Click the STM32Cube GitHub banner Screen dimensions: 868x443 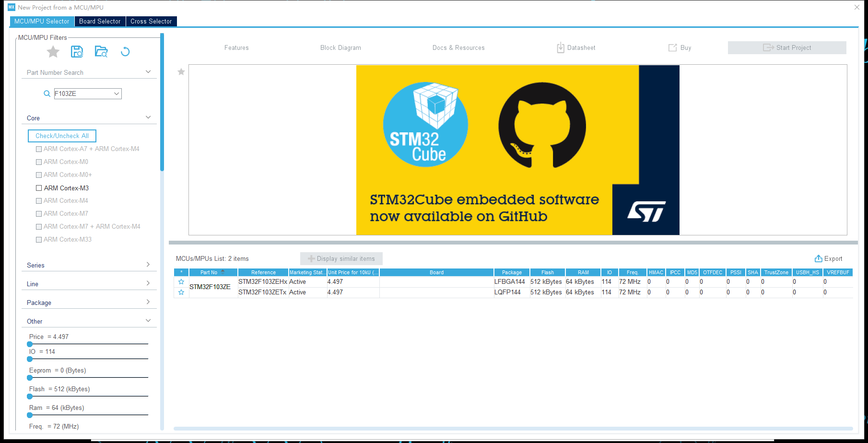click(518, 150)
